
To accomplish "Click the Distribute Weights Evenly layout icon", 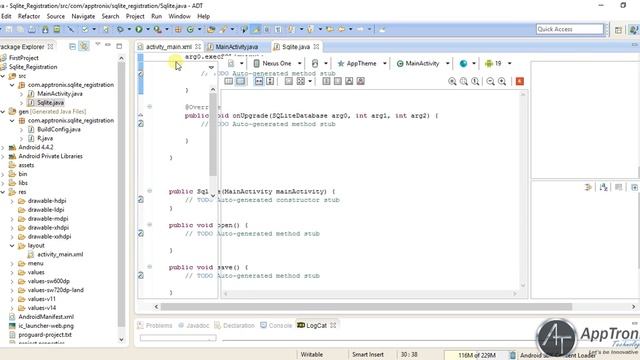I will pyautogui.click(x=326, y=81).
